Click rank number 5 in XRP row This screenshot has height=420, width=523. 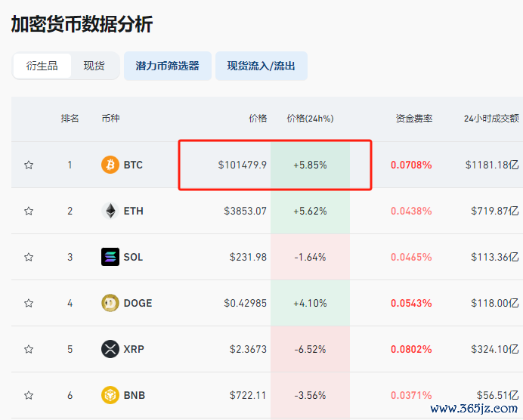(70, 349)
